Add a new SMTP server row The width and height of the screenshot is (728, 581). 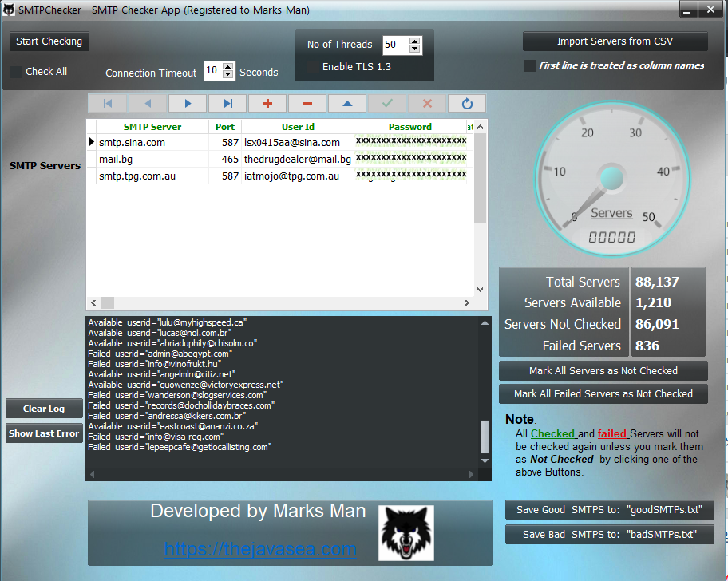267,104
